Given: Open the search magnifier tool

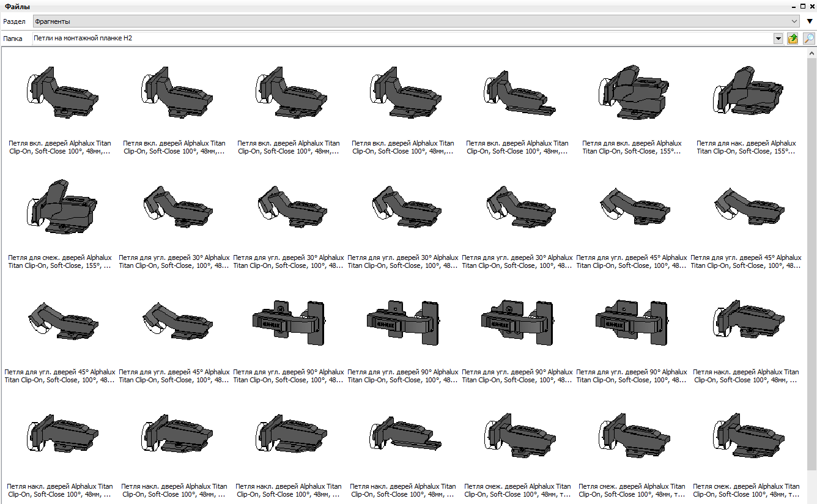Looking at the screenshot, I should tap(808, 39).
